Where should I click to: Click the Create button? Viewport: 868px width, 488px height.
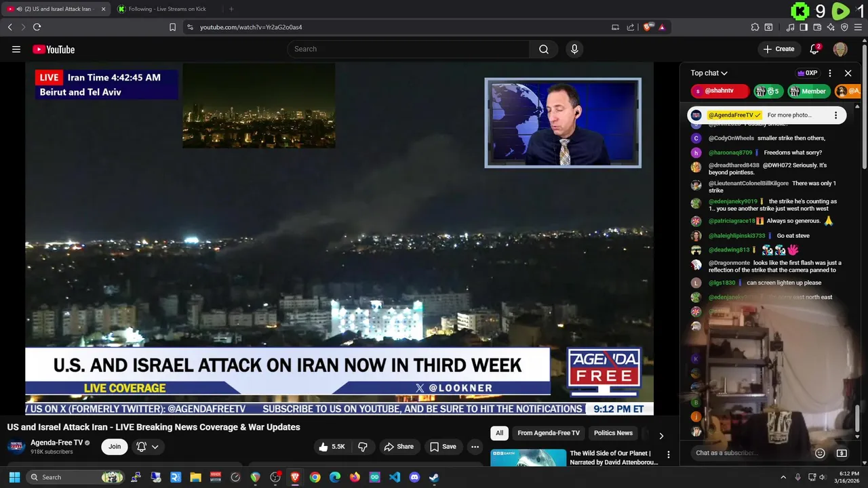[x=778, y=49]
